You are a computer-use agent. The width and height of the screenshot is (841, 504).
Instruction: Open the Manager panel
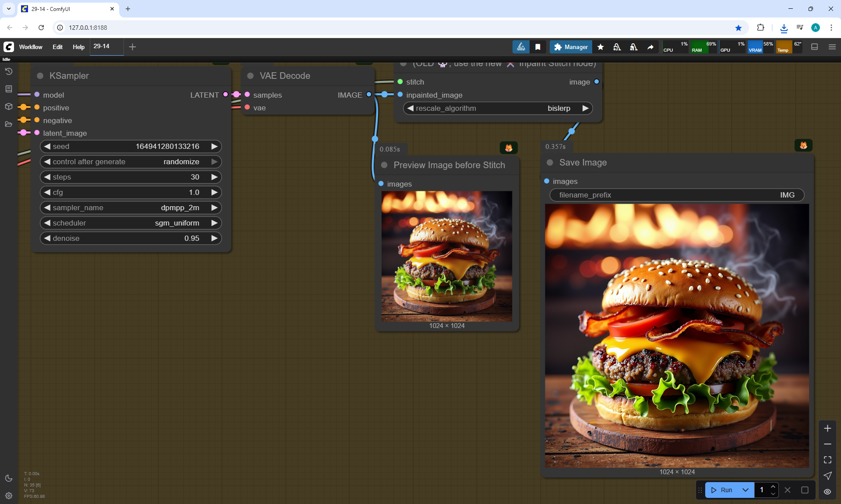coord(571,47)
